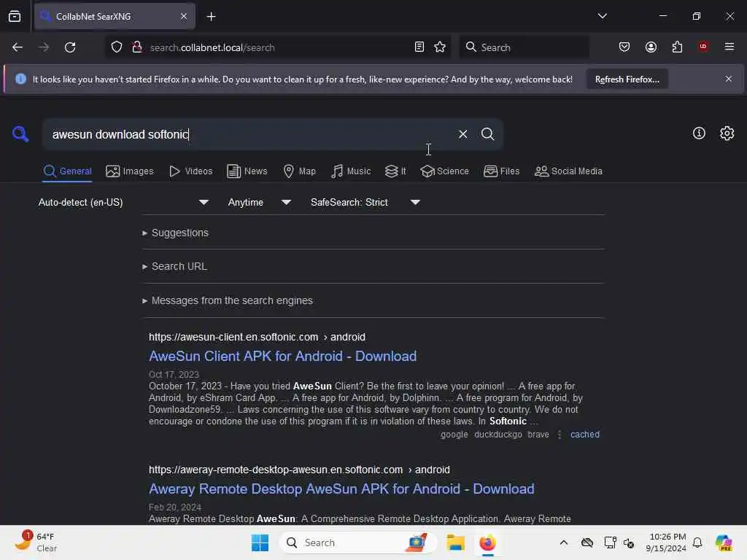Switch to News category
This screenshot has height=560, width=747.
[x=247, y=171]
